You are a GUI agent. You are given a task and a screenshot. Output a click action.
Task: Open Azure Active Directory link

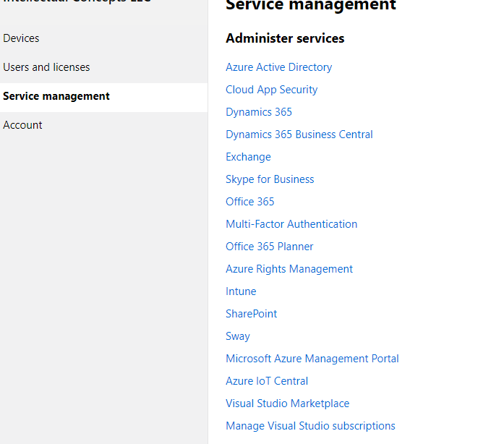278,67
